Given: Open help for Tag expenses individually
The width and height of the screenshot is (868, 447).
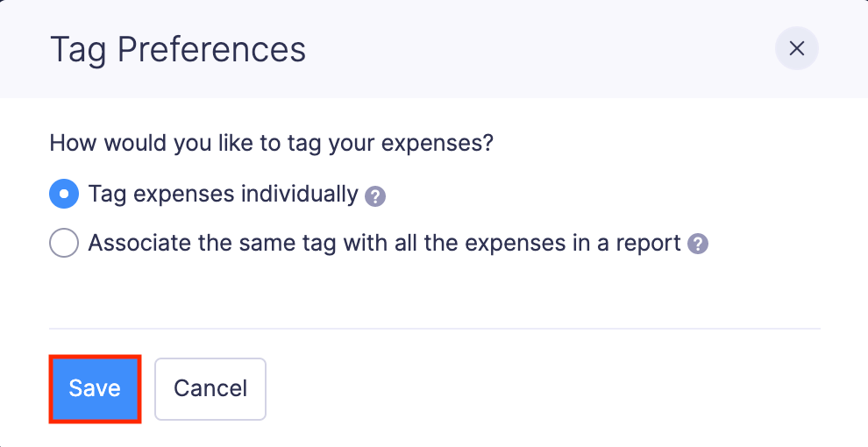Looking at the screenshot, I should pos(375,195).
